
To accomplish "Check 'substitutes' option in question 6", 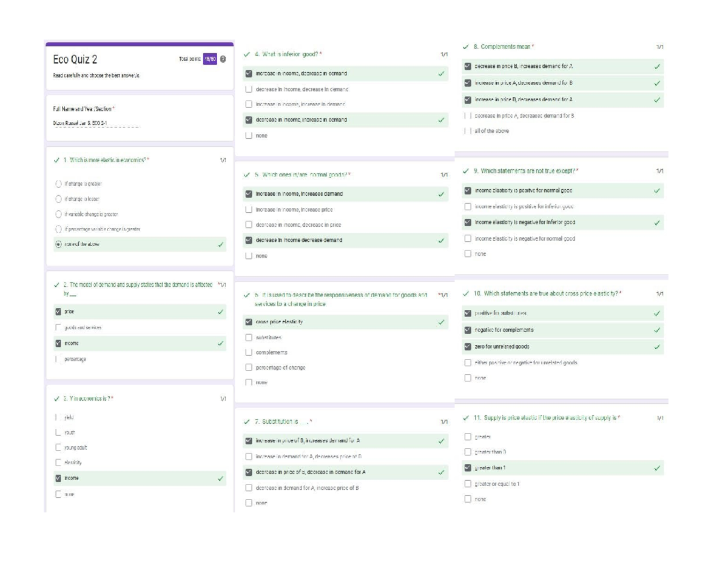I will (x=249, y=337).
